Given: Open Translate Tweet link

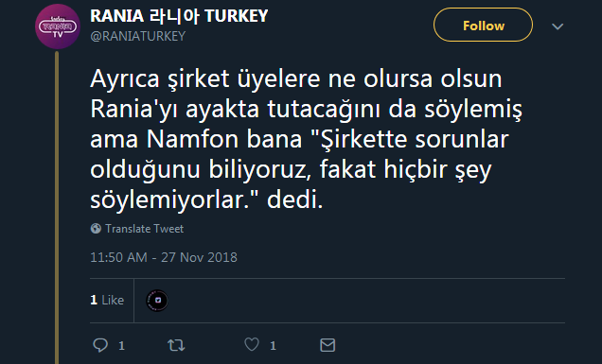Looking at the screenshot, I should tap(145, 229).
